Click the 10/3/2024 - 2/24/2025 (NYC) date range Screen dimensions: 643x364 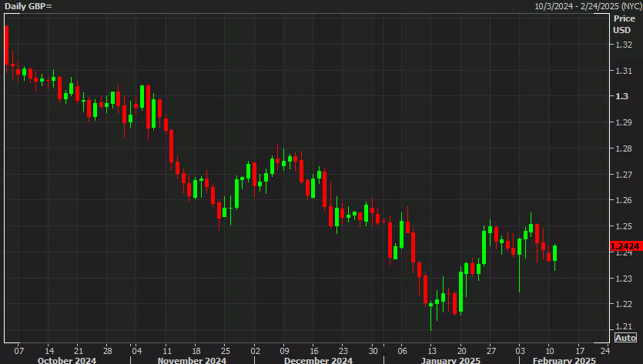point(588,6)
